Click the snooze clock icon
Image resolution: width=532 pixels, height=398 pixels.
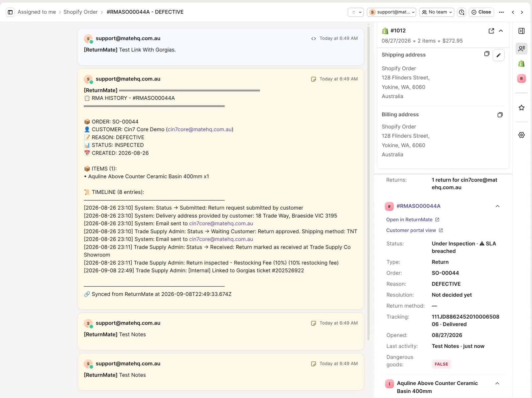click(x=462, y=12)
